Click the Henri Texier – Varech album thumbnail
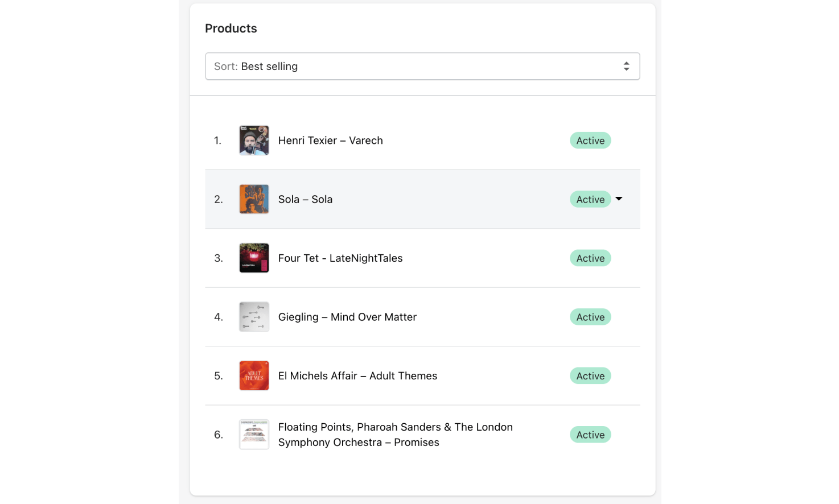The width and height of the screenshot is (839, 504). (254, 140)
